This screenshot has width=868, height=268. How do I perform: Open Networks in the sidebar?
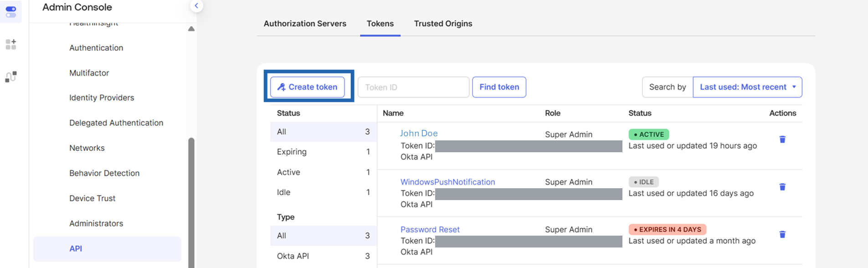pyautogui.click(x=87, y=148)
